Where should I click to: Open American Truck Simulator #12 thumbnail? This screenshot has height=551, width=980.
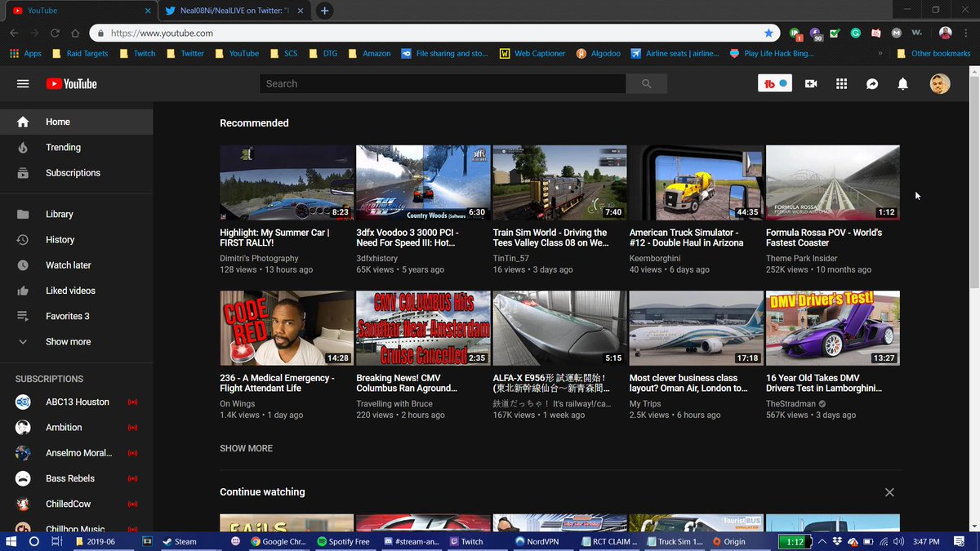697,183
